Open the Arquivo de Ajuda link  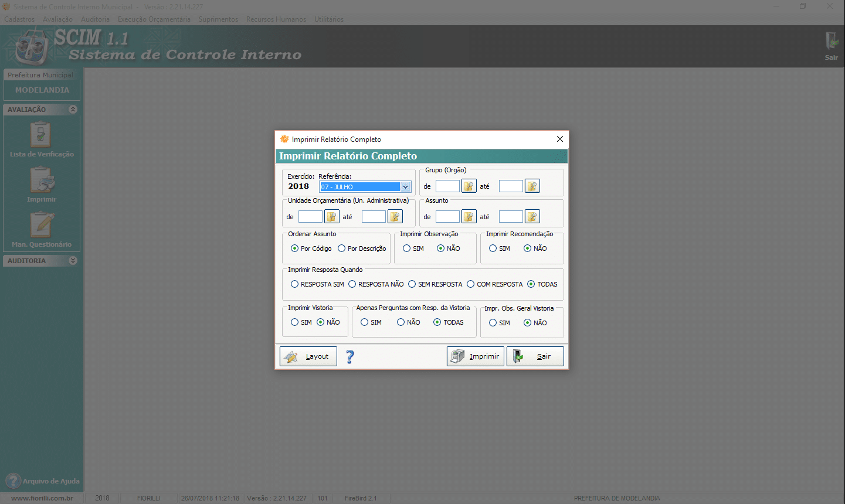43,481
